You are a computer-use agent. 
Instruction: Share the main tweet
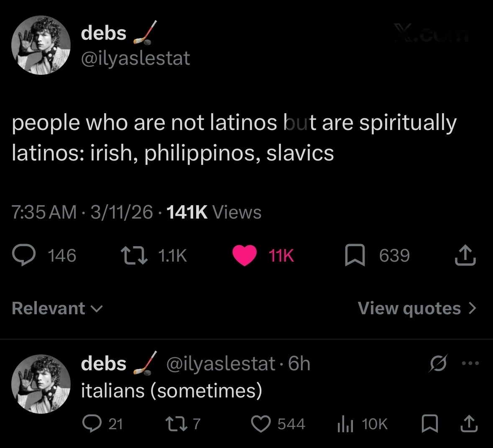pyautogui.click(x=466, y=255)
